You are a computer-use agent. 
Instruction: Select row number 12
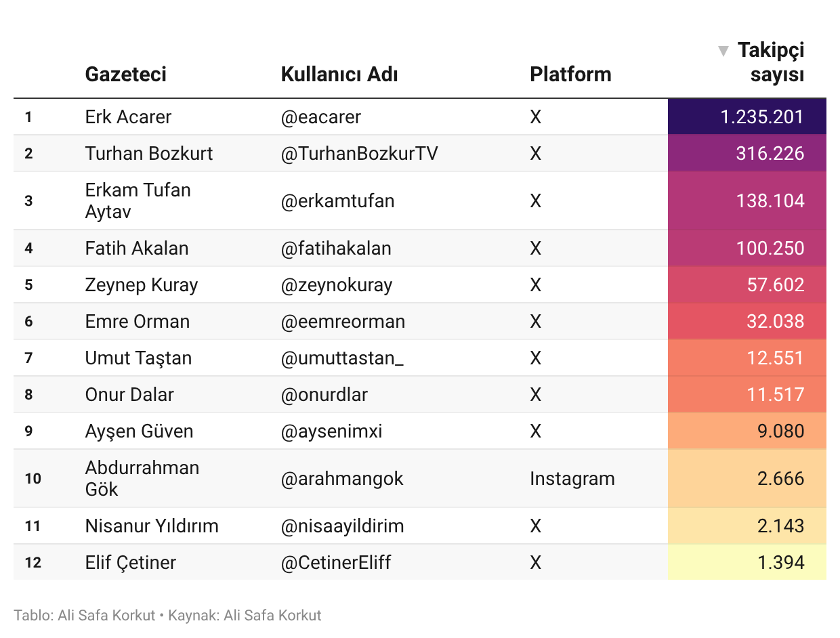tap(33, 562)
